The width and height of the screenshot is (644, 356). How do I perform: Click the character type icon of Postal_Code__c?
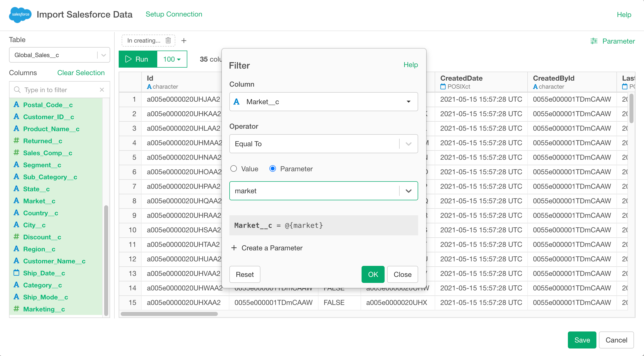click(17, 105)
